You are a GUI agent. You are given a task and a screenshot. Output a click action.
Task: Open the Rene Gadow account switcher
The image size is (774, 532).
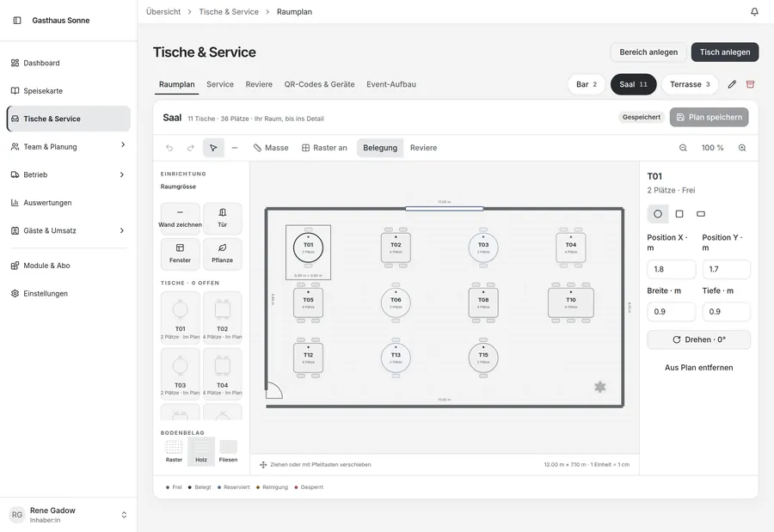point(68,515)
